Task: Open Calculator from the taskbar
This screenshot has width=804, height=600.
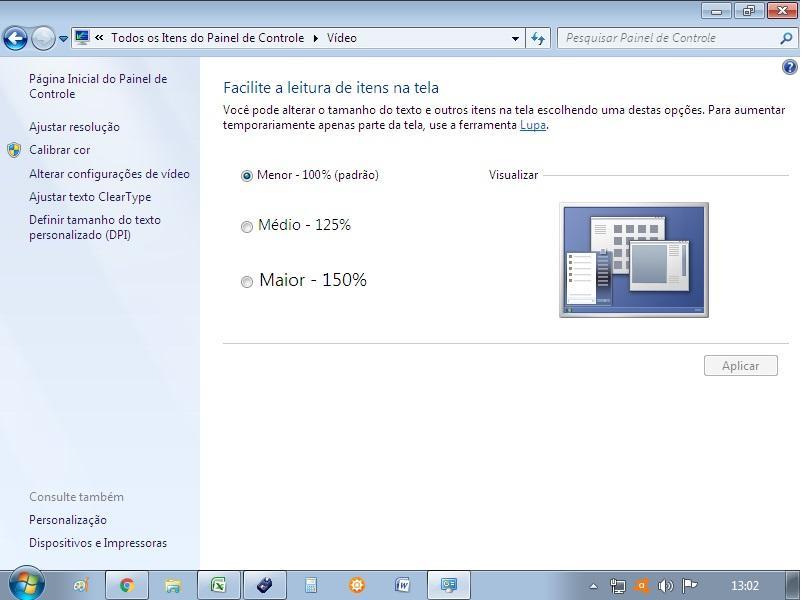Action: [311, 585]
